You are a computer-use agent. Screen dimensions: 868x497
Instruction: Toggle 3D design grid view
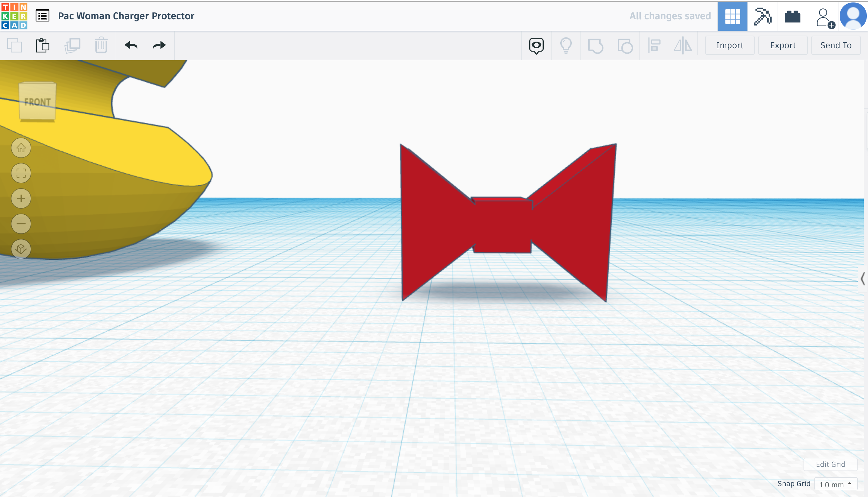coord(732,16)
